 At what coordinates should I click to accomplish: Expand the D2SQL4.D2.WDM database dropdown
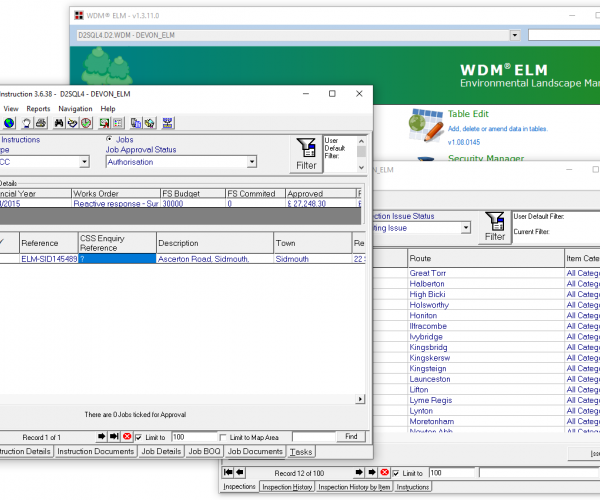click(x=514, y=35)
